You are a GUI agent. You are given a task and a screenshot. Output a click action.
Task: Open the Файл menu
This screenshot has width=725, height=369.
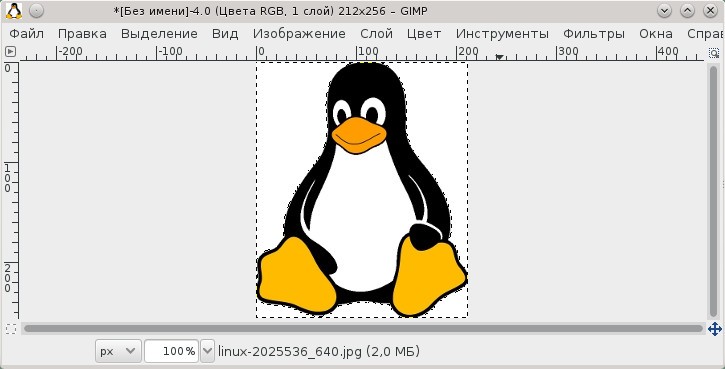point(26,34)
